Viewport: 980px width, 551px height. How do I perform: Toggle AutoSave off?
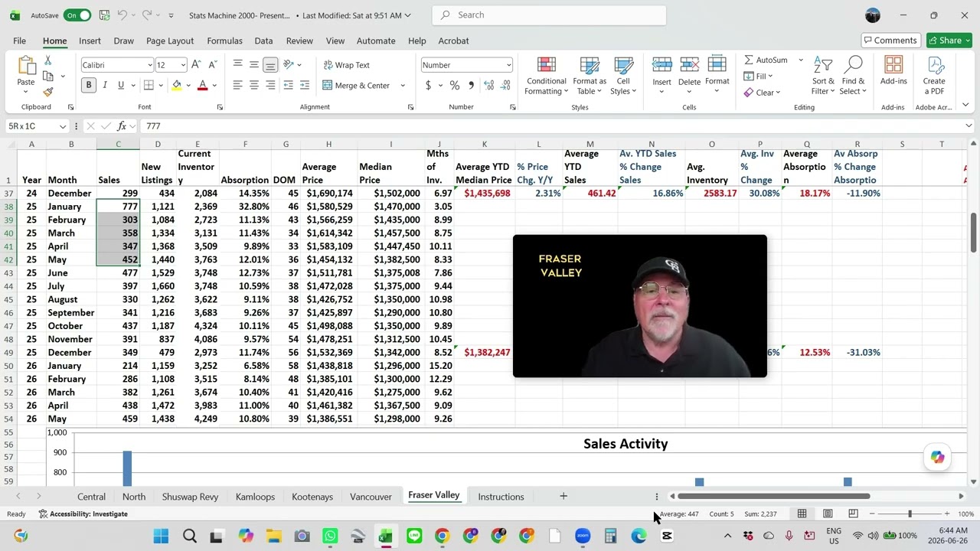pyautogui.click(x=77, y=15)
